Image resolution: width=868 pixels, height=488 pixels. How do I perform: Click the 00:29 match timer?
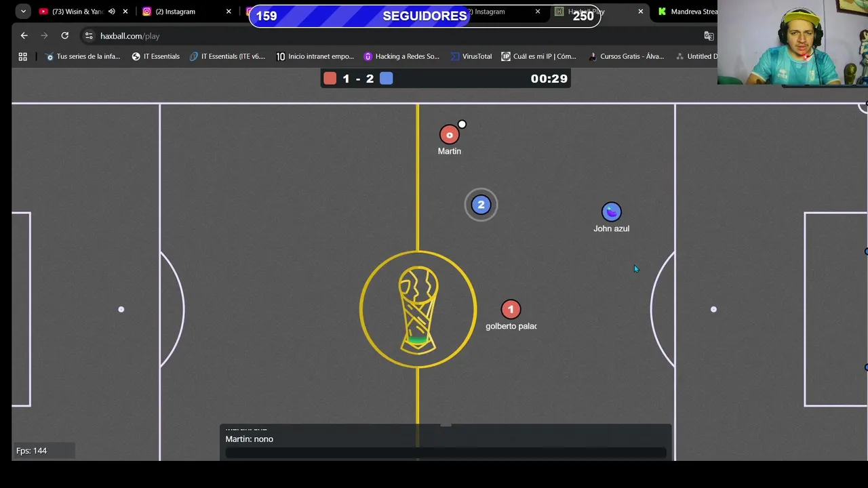click(549, 79)
